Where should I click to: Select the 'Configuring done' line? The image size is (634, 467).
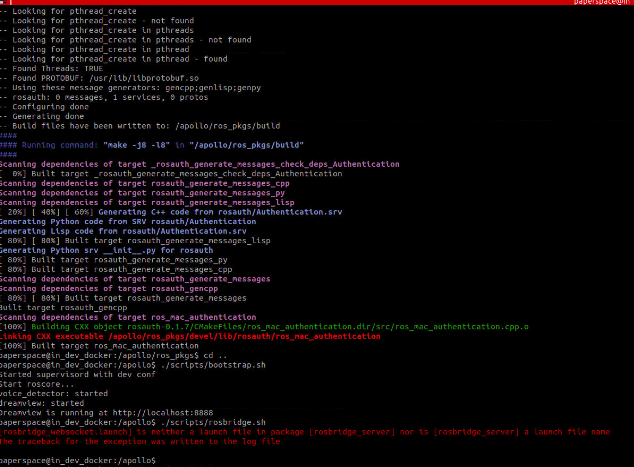coord(44,107)
